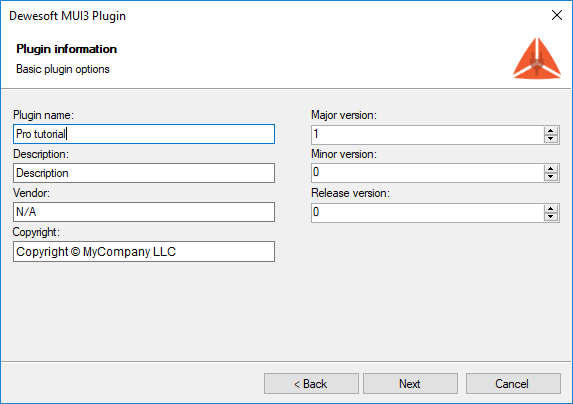Cancel the plugin wizard
Image resolution: width=573 pixels, height=404 pixels.
coord(513,384)
